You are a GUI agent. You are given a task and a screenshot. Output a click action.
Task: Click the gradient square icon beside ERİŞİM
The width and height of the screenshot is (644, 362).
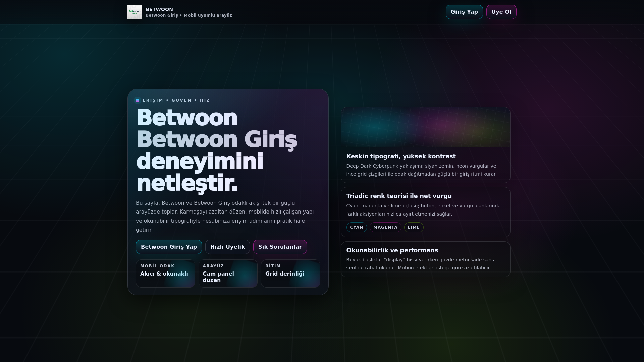(138, 100)
